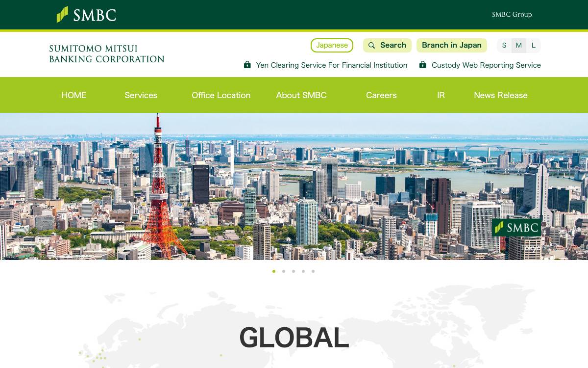
Task: Click the SMBC badge on the hero image
Action: point(516,228)
